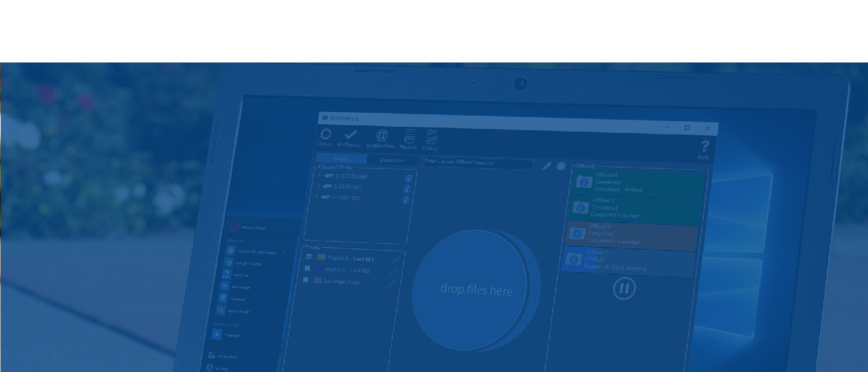Maximize the ShotPut Pro window
Viewport: 868px width, 372px height.
coord(687,128)
